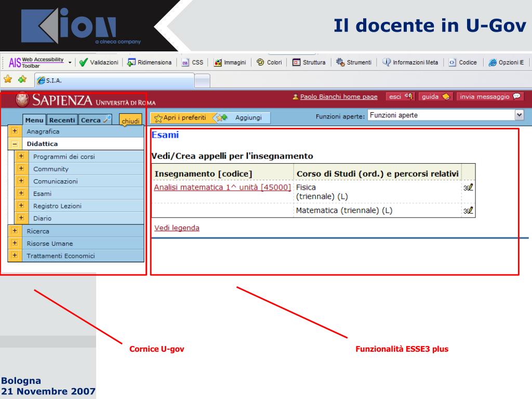This screenshot has width=532, height=399.
Task: Expand Programmi dei corsi node
Action: click(x=21, y=156)
